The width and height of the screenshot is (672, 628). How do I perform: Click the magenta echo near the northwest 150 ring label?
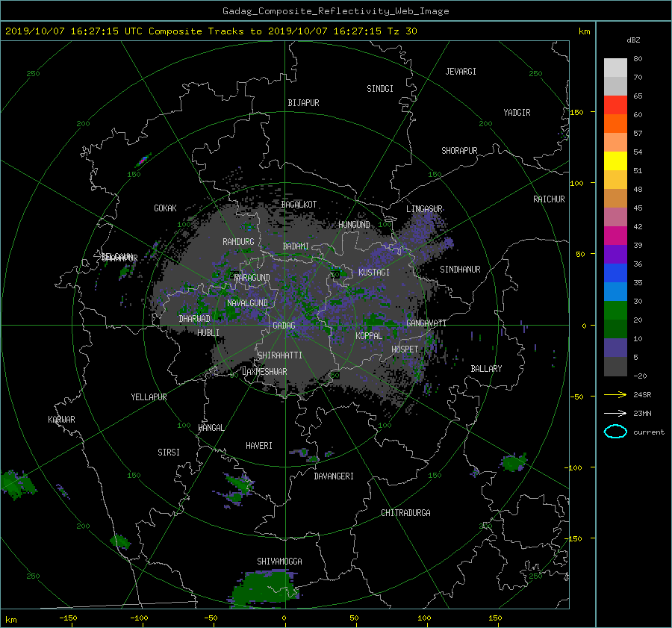pyautogui.click(x=143, y=161)
